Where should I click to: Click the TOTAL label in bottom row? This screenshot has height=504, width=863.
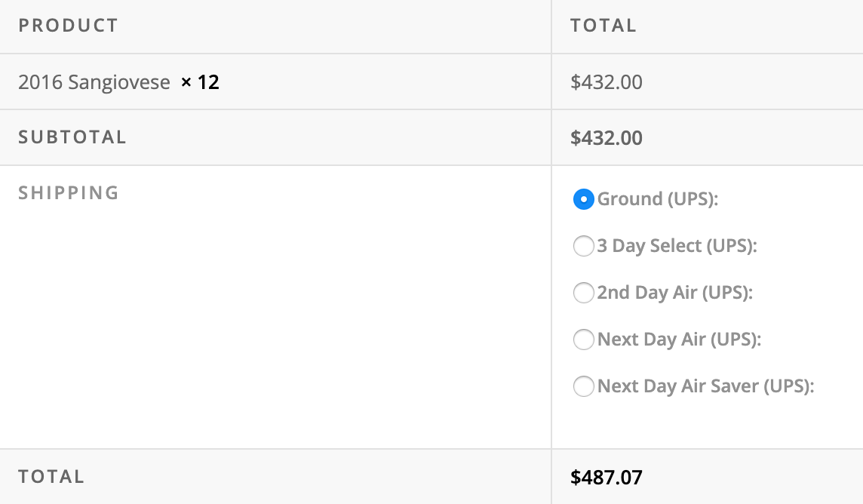click(51, 477)
